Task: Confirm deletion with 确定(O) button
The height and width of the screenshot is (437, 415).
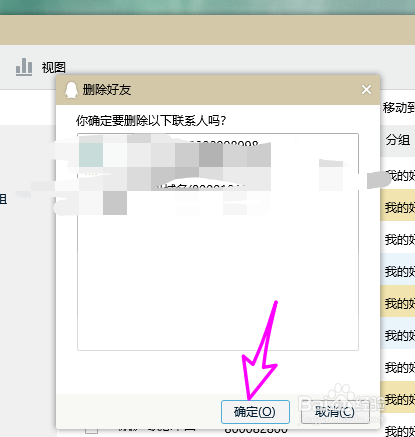Action: pos(255,412)
